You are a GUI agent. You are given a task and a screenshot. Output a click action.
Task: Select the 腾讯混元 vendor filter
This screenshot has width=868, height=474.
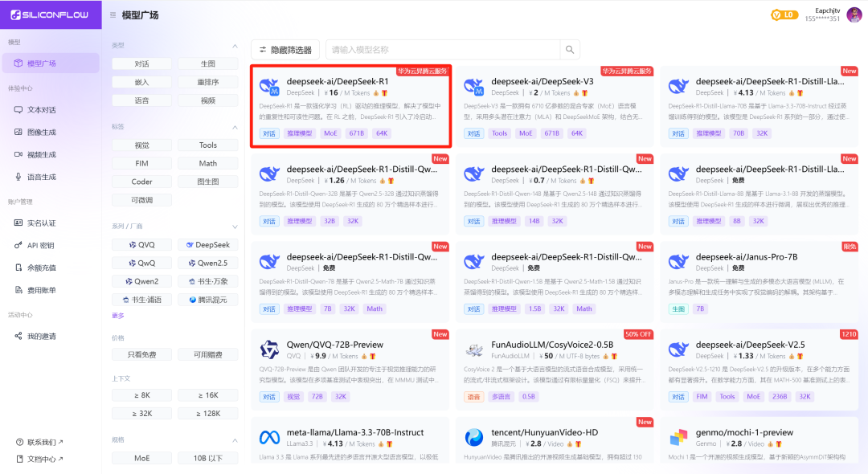coord(208,299)
